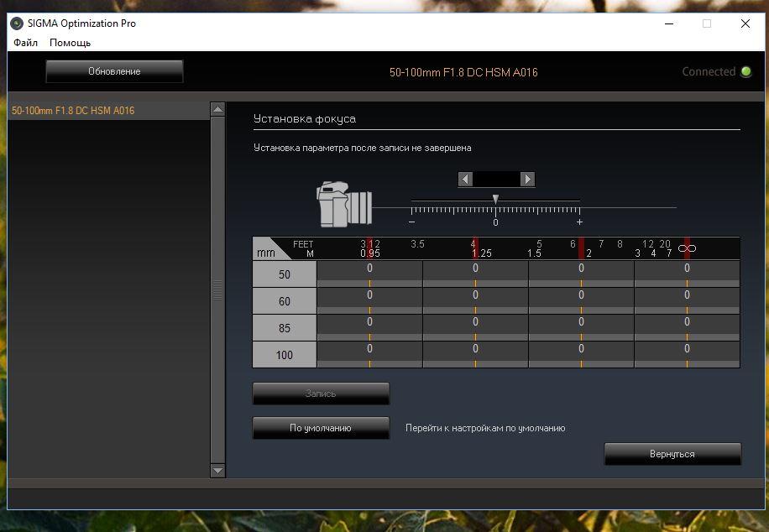Close the SIGMA Optimization Pro window
Image resolution: width=769 pixels, height=532 pixels.
(x=745, y=23)
